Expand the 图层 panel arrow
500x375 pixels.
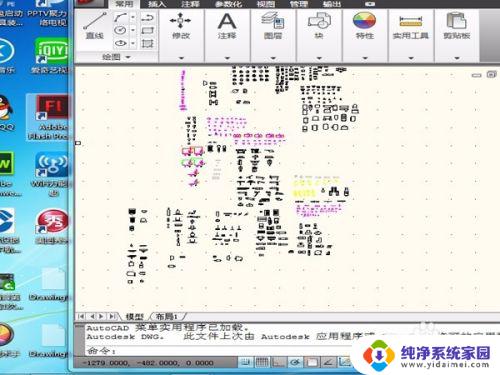point(273,58)
